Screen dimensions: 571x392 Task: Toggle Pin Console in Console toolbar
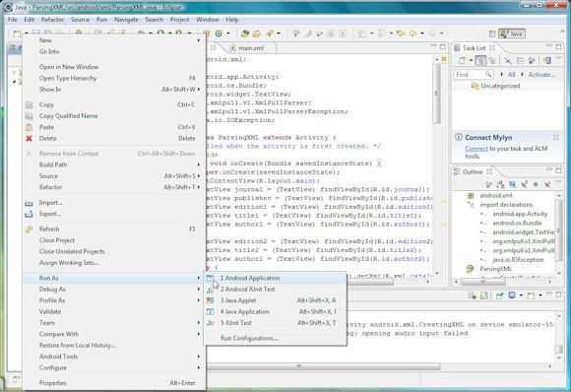point(500,295)
